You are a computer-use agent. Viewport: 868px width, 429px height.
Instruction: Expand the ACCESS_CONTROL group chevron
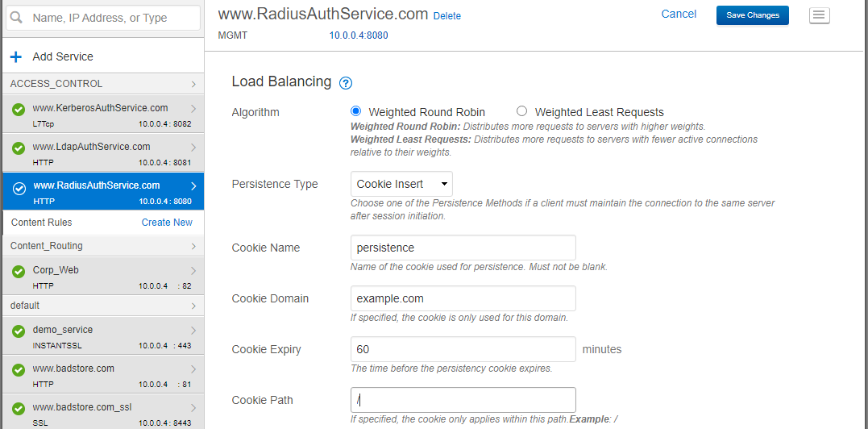point(193,84)
